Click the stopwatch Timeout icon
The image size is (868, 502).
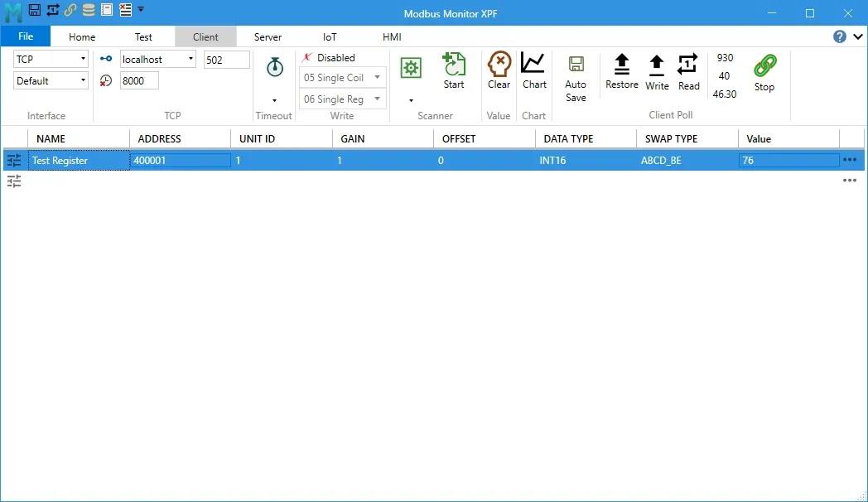(x=275, y=67)
